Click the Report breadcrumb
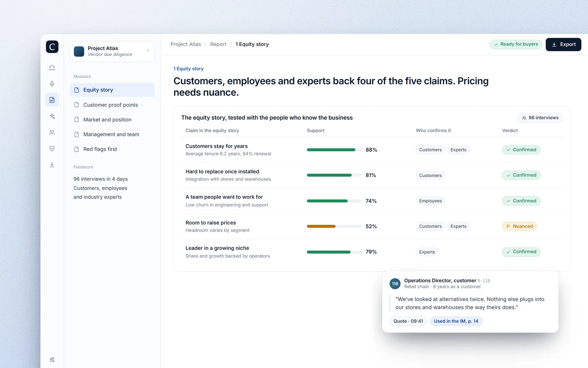Screen dimensions: 588x368 point(218,44)
